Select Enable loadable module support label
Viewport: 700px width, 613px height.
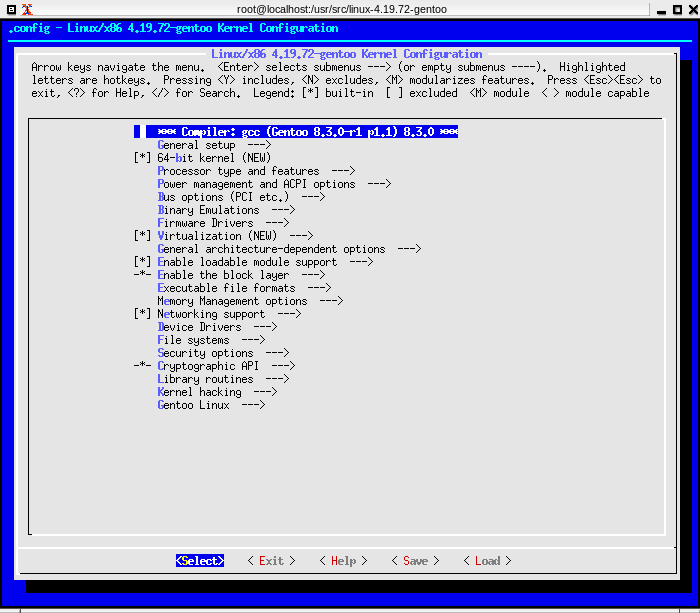click(247, 262)
